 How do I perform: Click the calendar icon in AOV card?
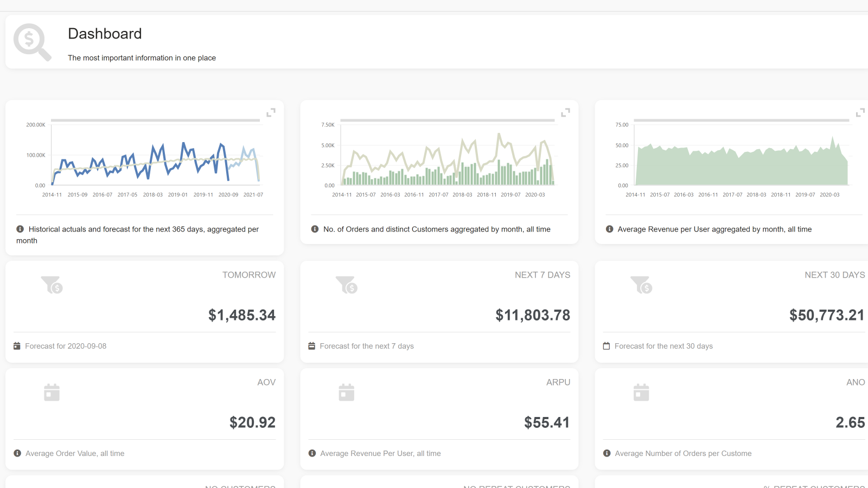click(x=52, y=392)
